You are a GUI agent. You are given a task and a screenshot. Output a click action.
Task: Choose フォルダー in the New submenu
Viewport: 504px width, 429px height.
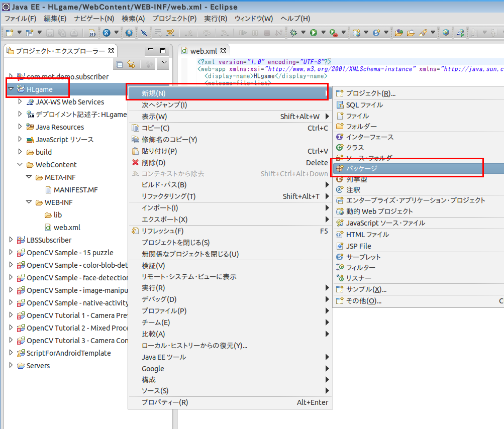point(419,126)
